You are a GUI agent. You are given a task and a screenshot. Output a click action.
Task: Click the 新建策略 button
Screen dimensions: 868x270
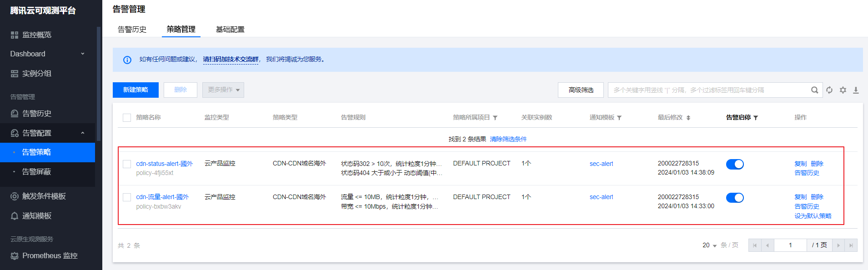pyautogui.click(x=135, y=90)
